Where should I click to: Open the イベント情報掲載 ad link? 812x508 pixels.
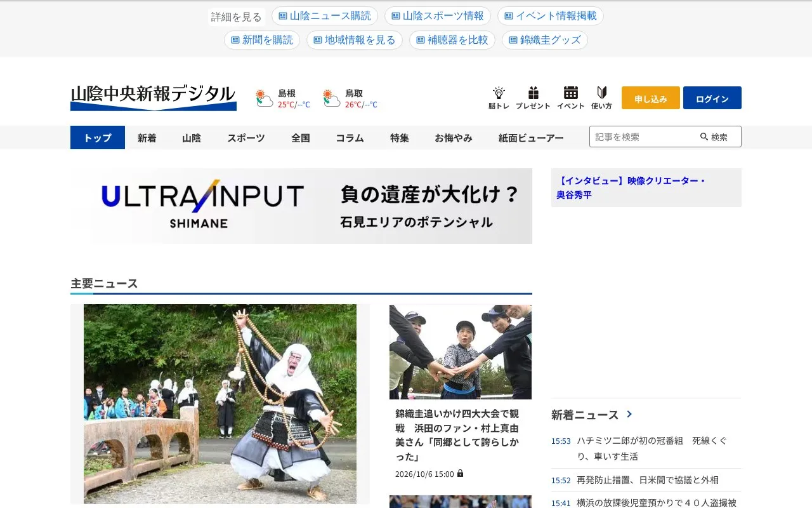[551, 16]
